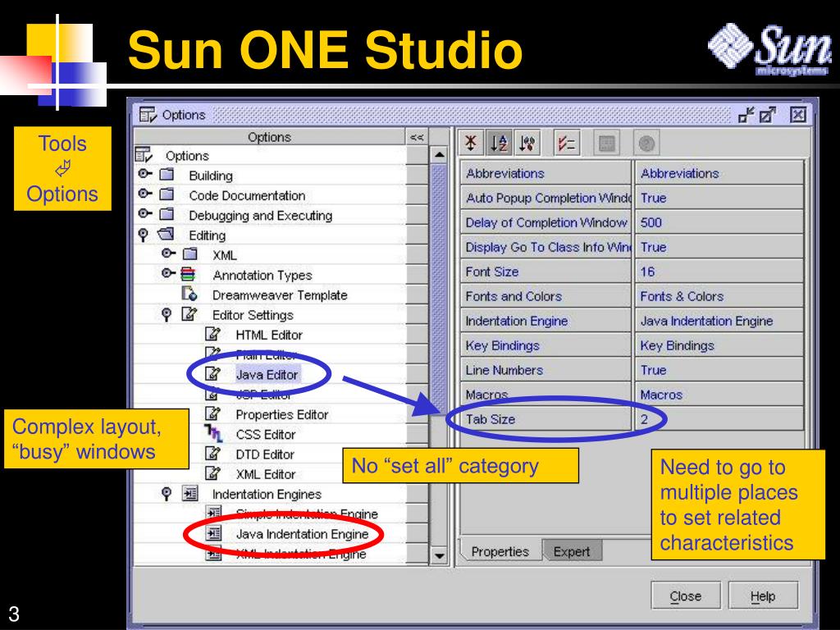Image resolution: width=840 pixels, height=630 pixels.
Task: Select the Dreamweaver Template tree item
Action: click(x=280, y=294)
